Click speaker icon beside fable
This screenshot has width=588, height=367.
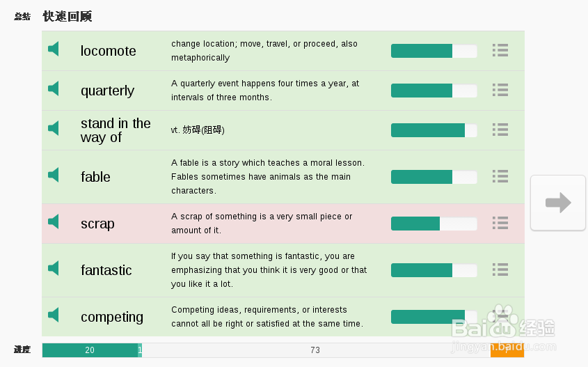tap(54, 175)
